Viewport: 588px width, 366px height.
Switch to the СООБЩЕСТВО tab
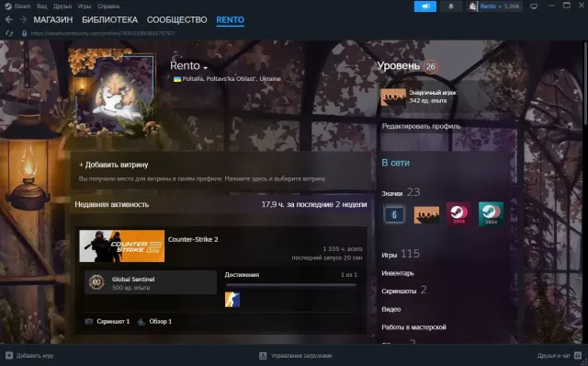click(176, 20)
